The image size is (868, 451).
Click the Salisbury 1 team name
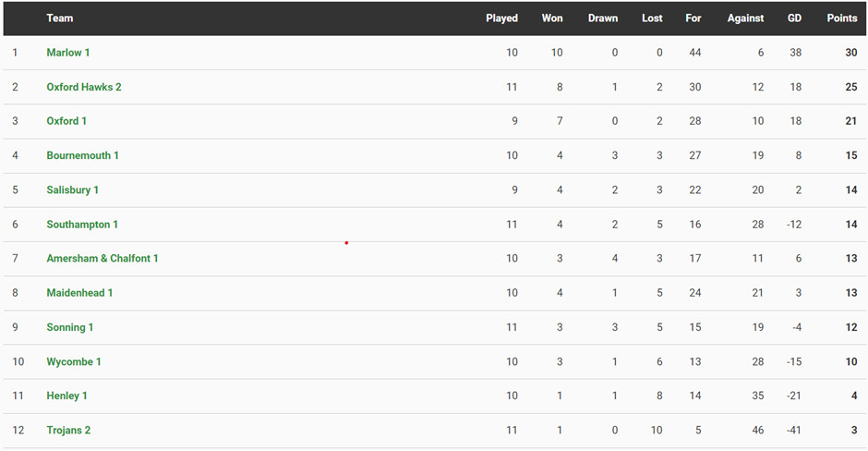(x=73, y=189)
